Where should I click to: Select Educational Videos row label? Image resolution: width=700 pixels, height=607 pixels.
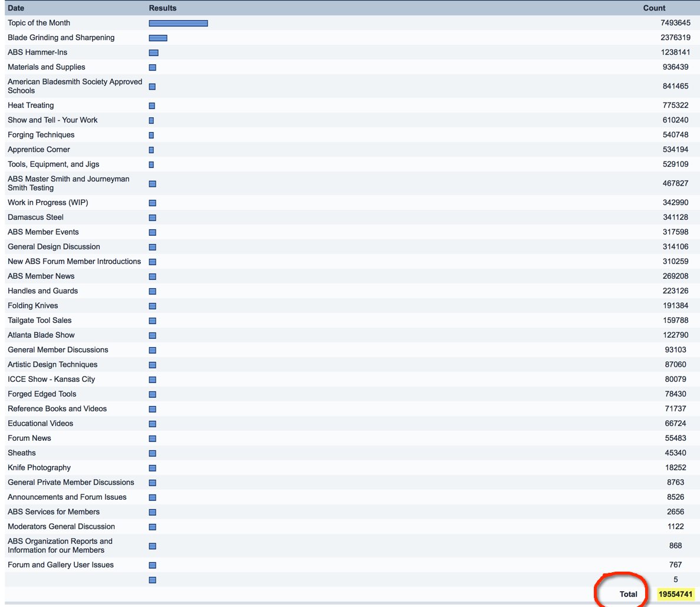click(x=41, y=423)
